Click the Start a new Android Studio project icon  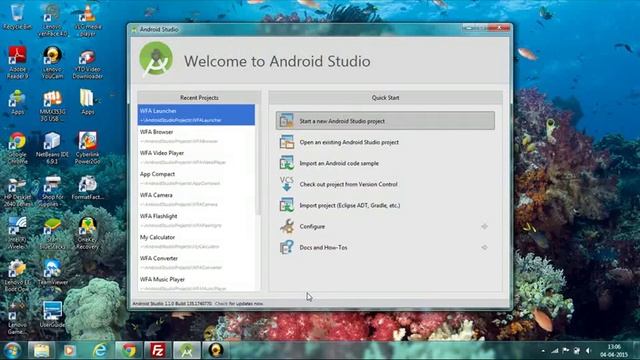287,121
